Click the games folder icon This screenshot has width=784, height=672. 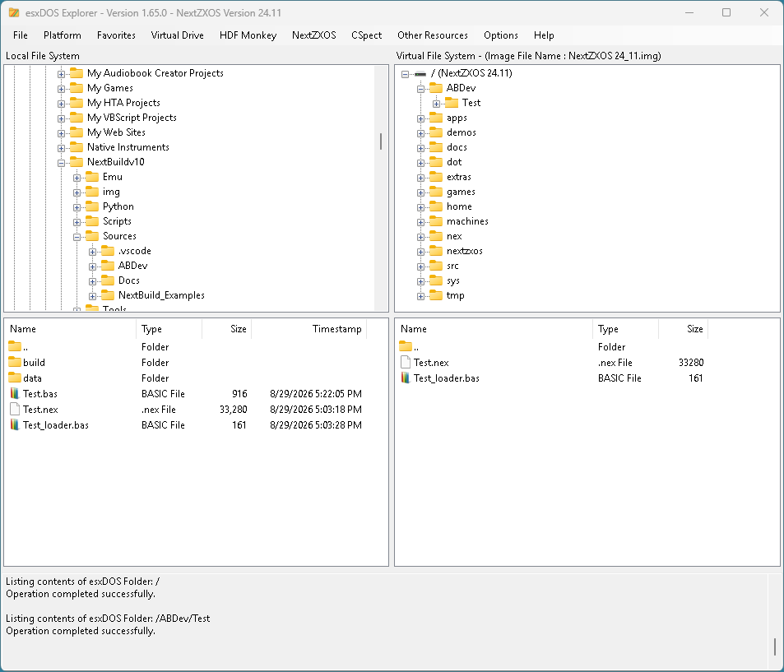tap(436, 192)
